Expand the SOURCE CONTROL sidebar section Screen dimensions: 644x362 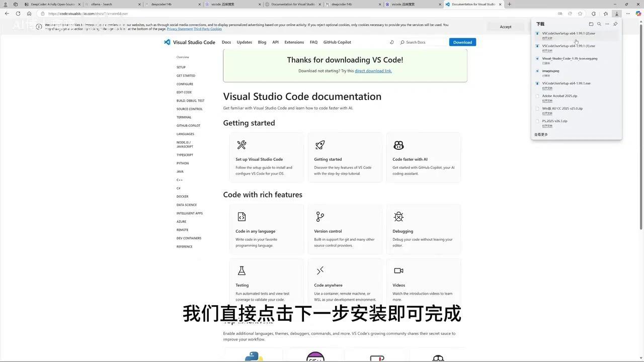point(190,109)
